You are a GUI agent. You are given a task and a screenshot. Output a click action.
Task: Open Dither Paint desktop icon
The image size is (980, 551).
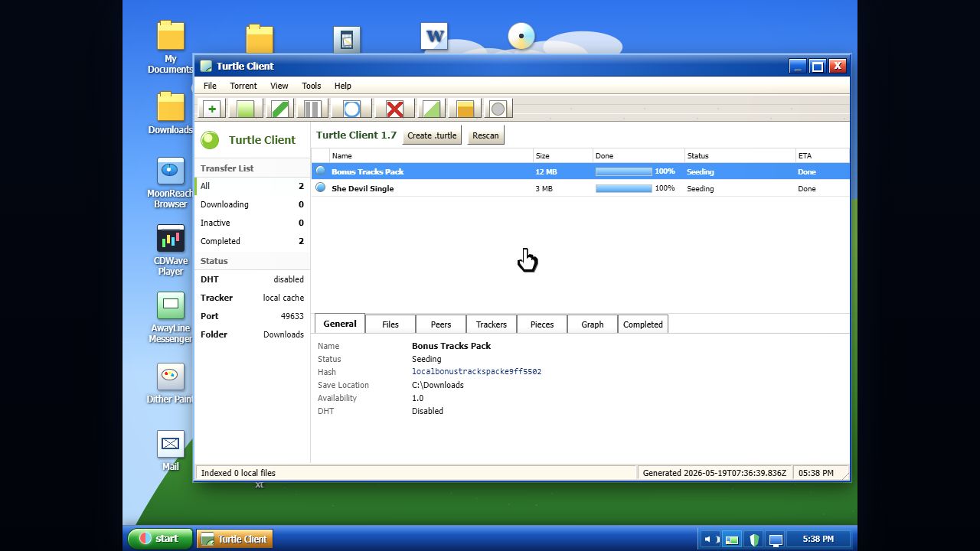(x=171, y=383)
